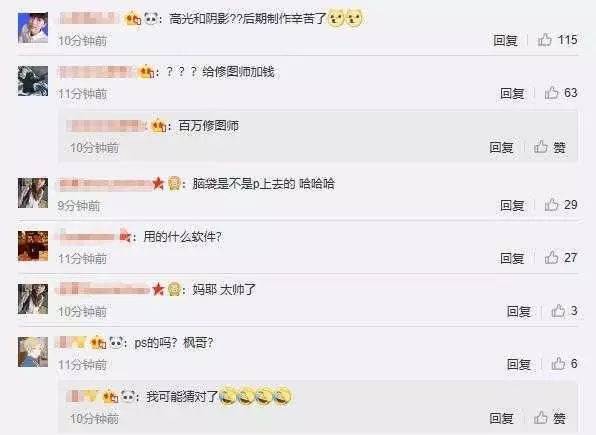Reply to the '高光和阴影' comment
The width and height of the screenshot is (596, 435).
(x=505, y=40)
